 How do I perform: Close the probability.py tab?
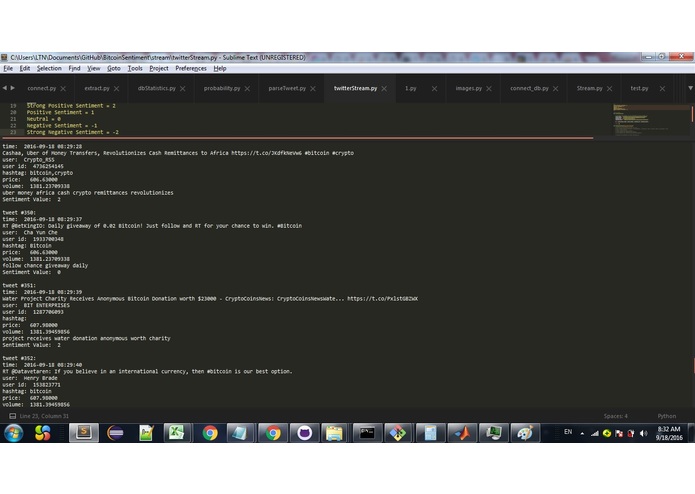tap(247, 89)
